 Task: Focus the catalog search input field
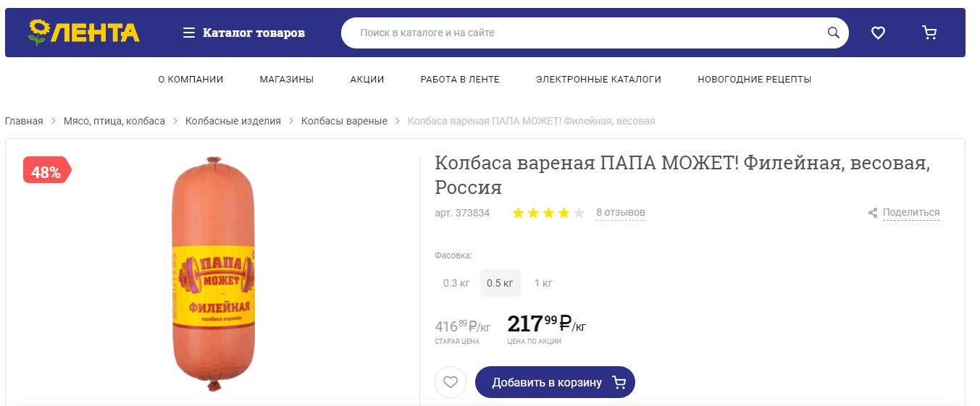coord(587,33)
